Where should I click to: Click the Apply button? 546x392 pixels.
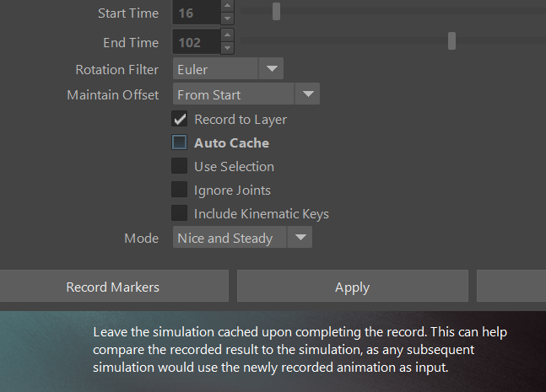(x=352, y=287)
